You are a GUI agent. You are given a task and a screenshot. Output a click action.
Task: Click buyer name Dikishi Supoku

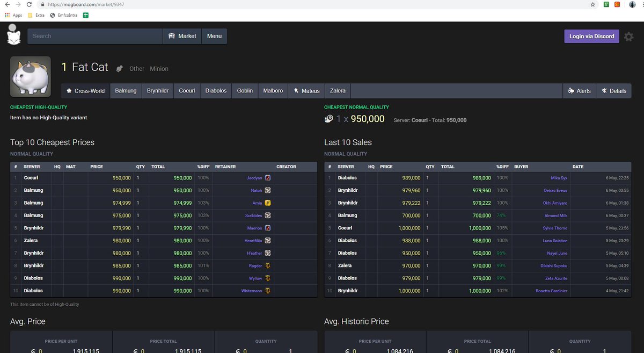click(554, 265)
